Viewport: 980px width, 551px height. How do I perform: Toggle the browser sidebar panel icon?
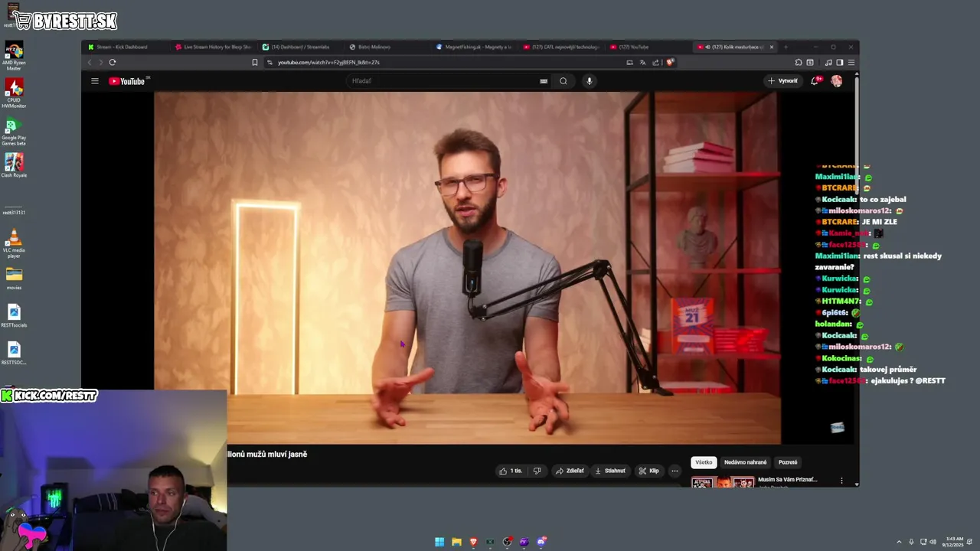840,63
